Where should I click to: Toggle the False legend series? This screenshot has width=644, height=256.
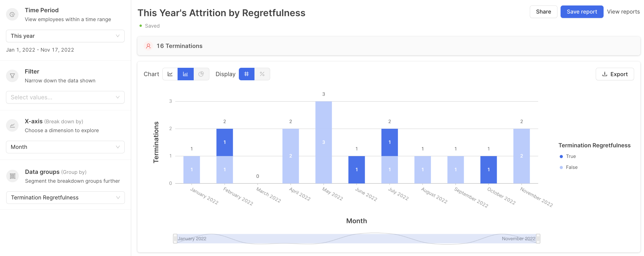coord(569,167)
